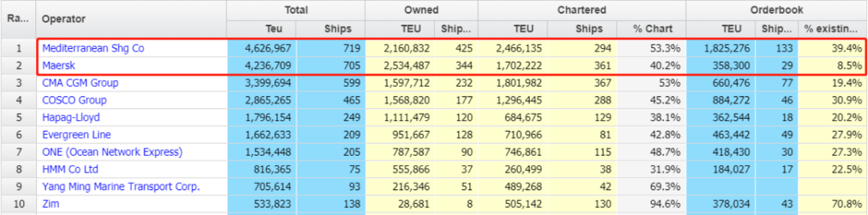
Task: Open CMA CGM Group operator page
Action: pyautogui.click(x=80, y=83)
